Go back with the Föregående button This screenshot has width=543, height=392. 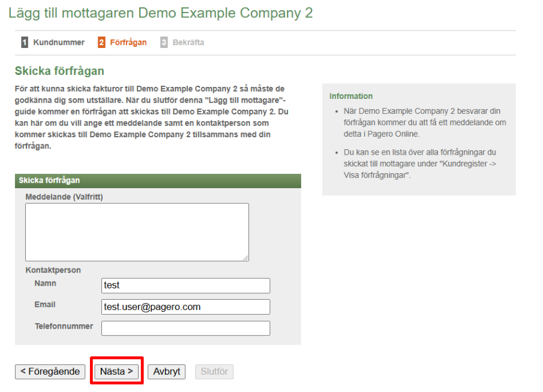pos(50,372)
